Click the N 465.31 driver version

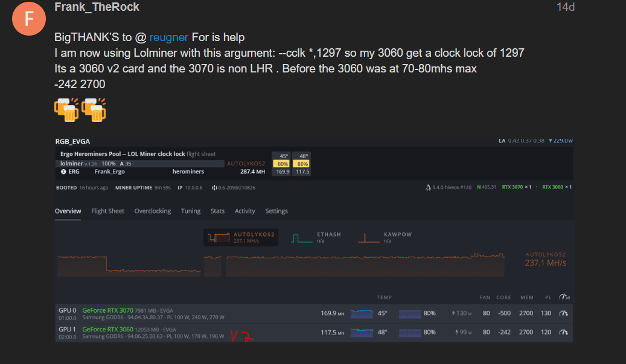(487, 187)
